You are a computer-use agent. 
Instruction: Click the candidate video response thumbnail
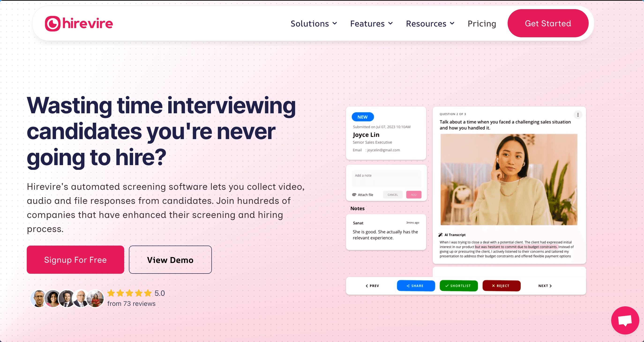(509, 180)
